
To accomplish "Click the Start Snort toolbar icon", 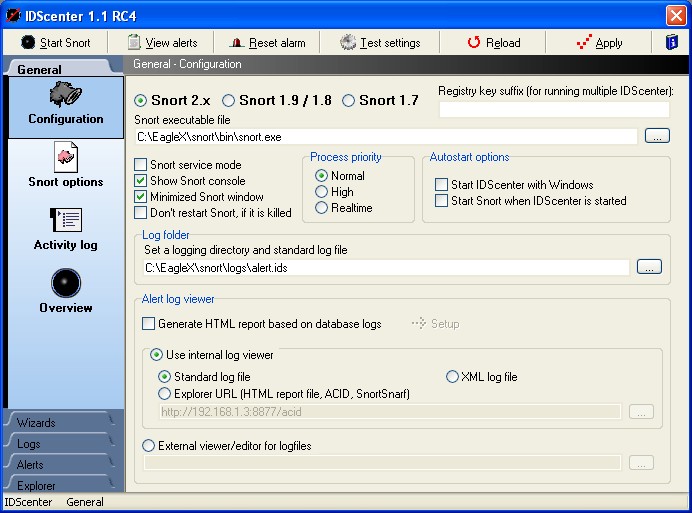I will point(28,42).
